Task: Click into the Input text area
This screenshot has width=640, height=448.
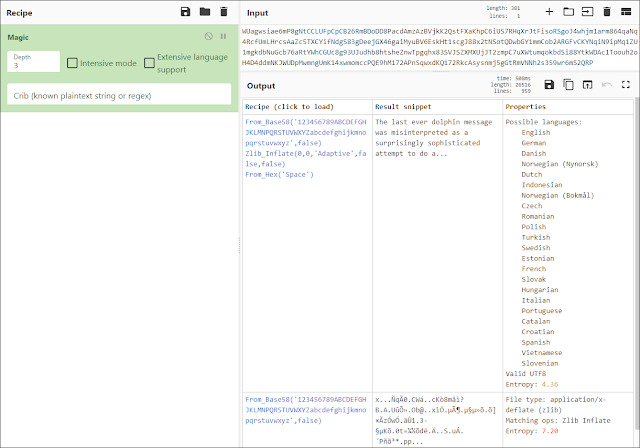Action: click(x=439, y=47)
